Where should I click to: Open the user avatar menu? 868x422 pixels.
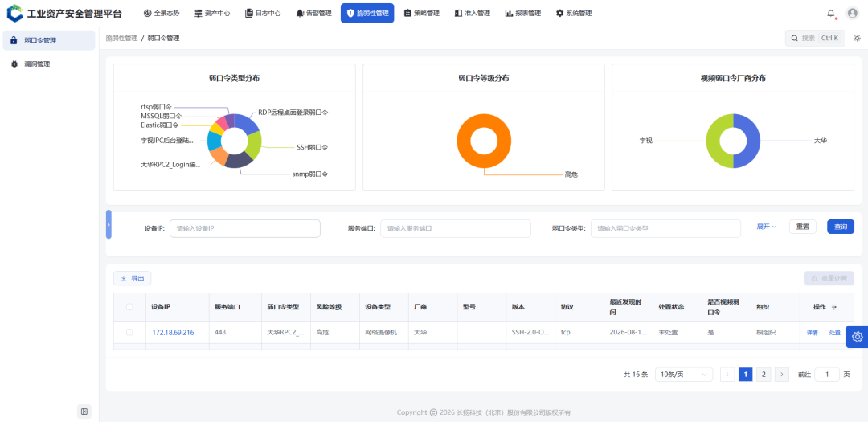[853, 14]
